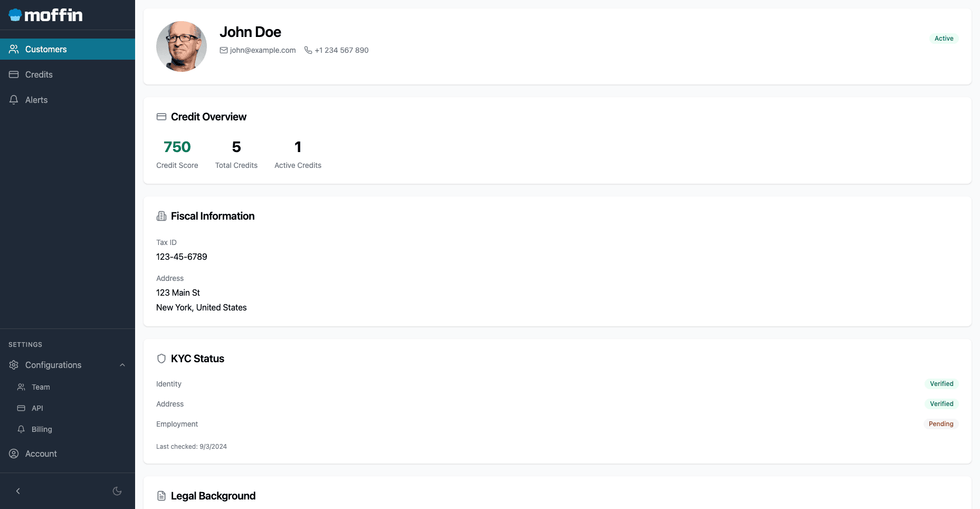This screenshot has width=980, height=509.
Task: Click the moffin logo icon
Action: [x=15, y=15]
